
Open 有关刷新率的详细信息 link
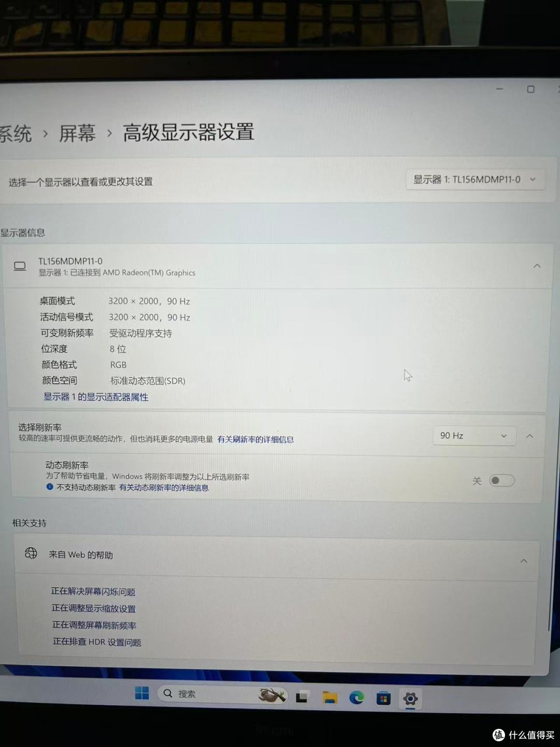coord(256,439)
